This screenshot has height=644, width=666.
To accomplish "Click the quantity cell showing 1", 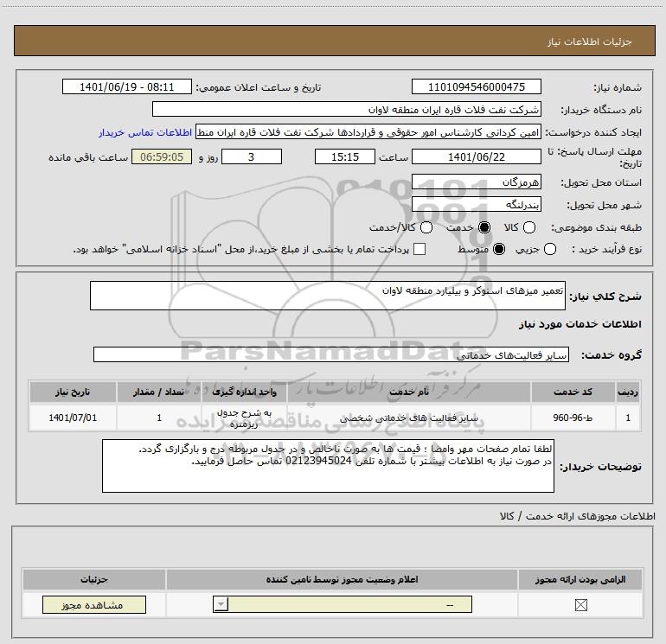I will tap(159, 418).
